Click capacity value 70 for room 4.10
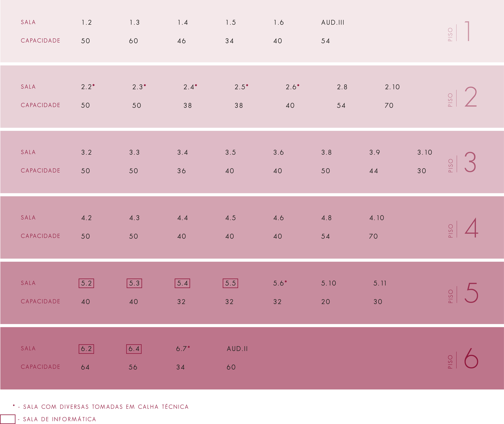 click(373, 236)
